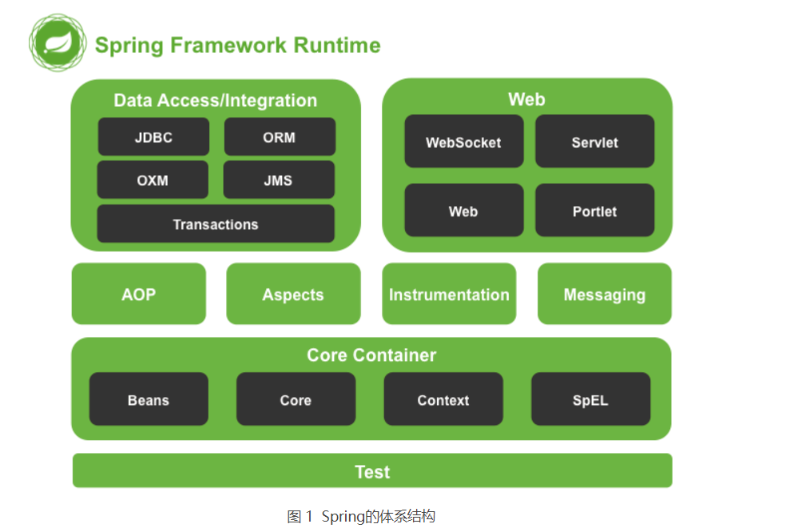This screenshot has width=802, height=532.
Task: Select the Aspects block
Action: (293, 294)
